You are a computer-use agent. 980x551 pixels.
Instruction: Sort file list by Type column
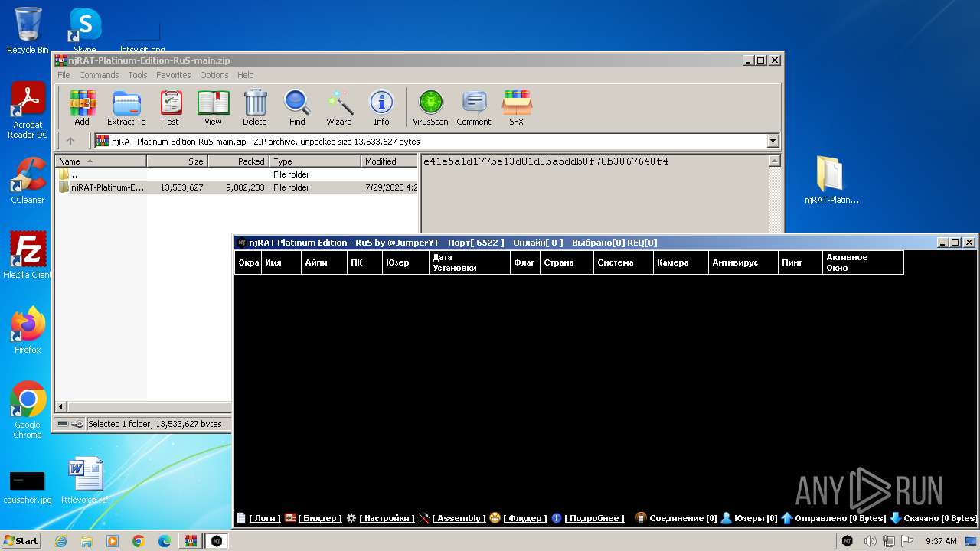tap(315, 161)
